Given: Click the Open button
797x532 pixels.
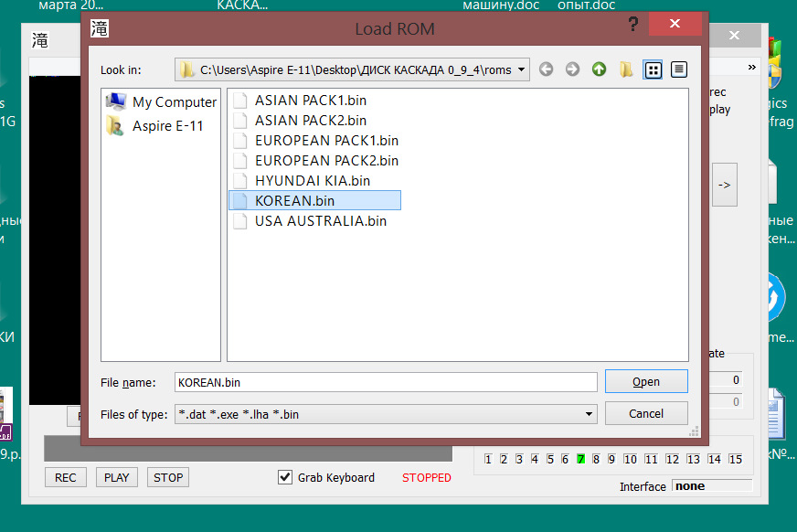Looking at the screenshot, I should (x=646, y=381).
